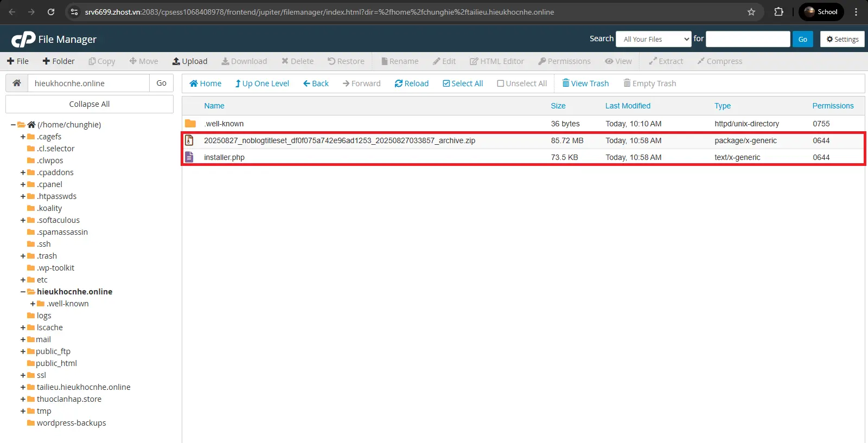The width and height of the screenshot is (868, 443).
Task: Sort files by Last Modified column
Action: tap(628, 106)
